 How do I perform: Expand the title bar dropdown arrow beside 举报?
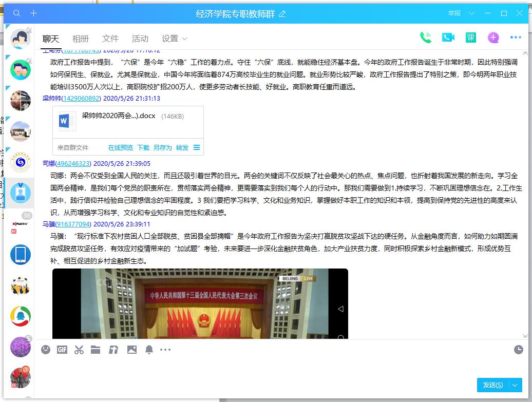(x=472, y=13)
